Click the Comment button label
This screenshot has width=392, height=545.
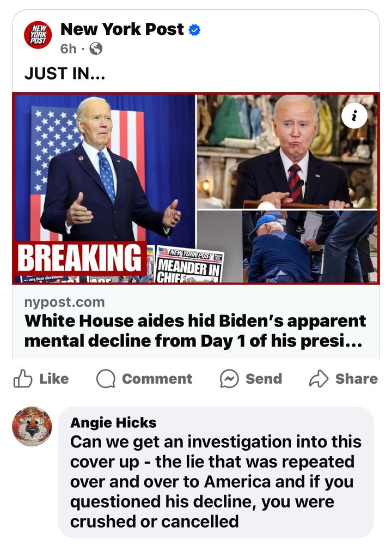pos(157,379)
